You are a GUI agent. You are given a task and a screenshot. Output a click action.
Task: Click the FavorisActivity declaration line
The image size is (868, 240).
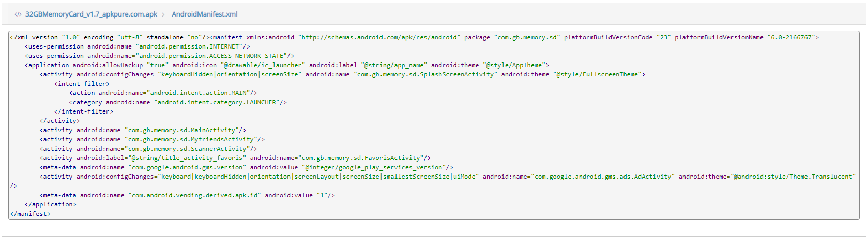coord(235,158)
